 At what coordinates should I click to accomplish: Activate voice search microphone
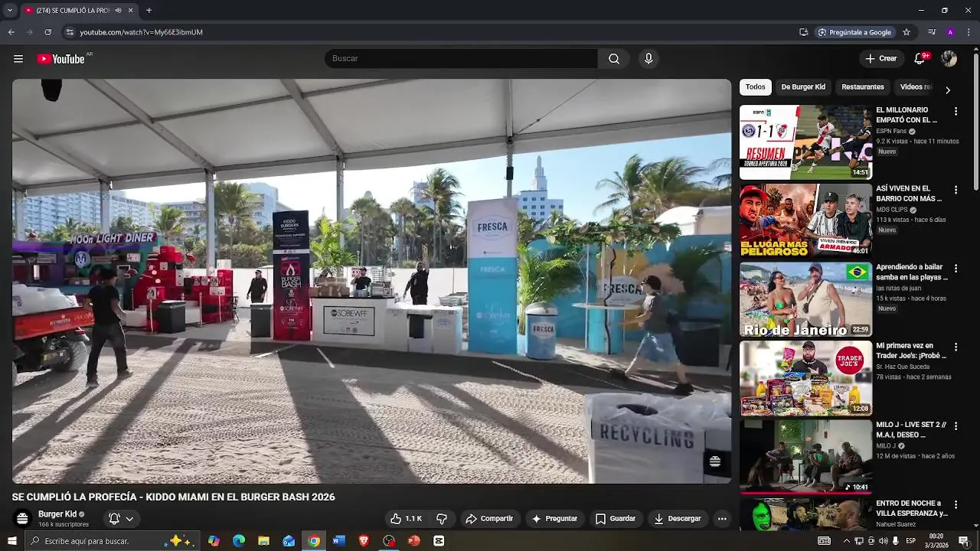648,59
